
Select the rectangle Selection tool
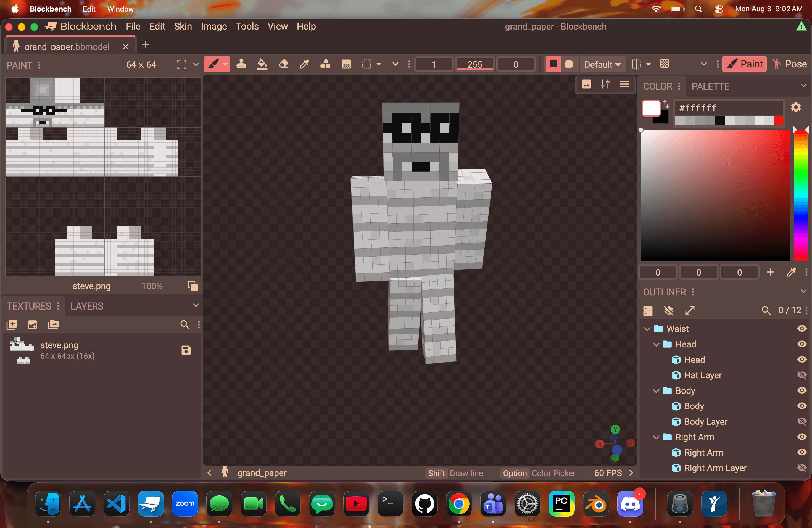pos(367,64)
